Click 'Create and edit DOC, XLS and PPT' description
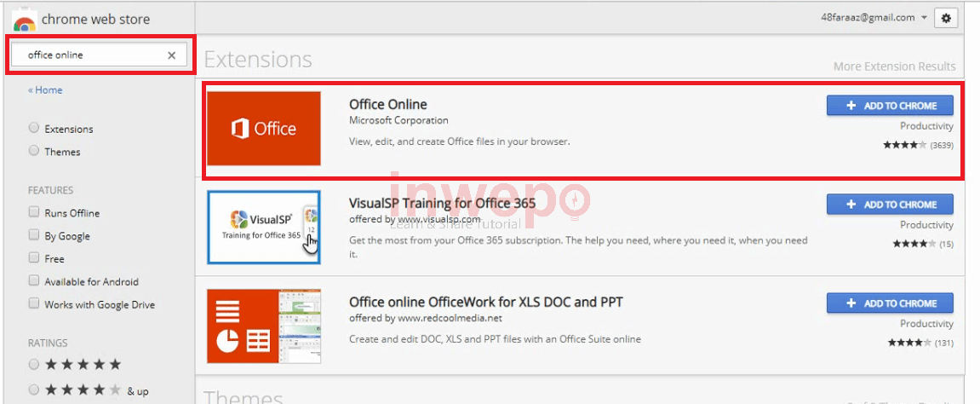The image size is (980, 404). tap(495, 339)
